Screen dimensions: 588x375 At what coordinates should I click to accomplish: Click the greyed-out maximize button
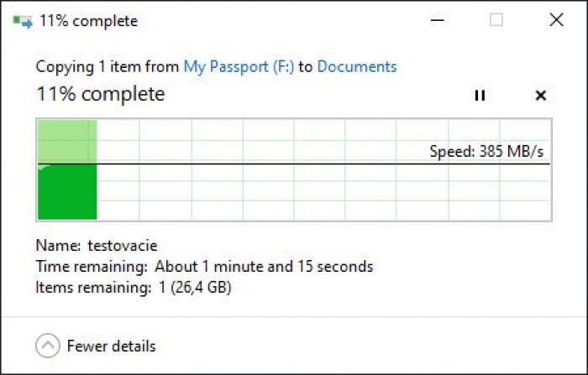[x=496, y=20]
